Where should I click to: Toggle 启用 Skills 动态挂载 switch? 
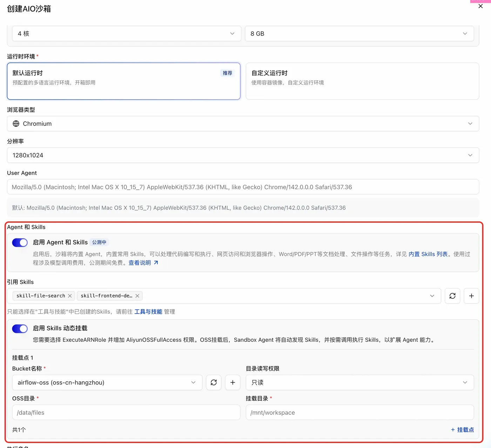pos(20,328)
